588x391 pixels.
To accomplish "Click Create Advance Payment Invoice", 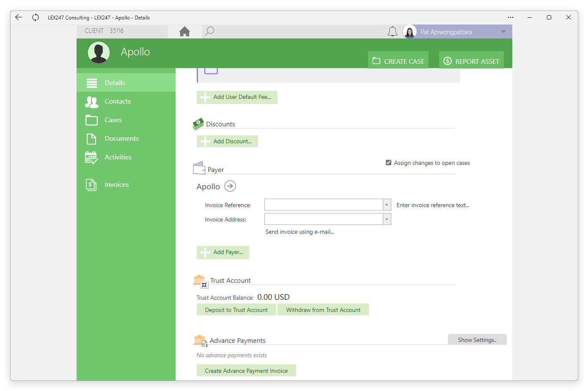I will (x=246, y=371).
